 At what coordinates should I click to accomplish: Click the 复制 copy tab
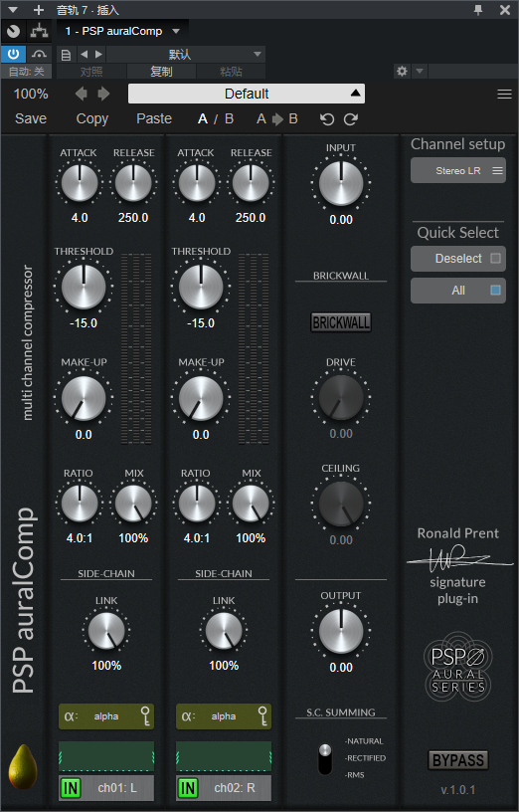coord(161,71)
